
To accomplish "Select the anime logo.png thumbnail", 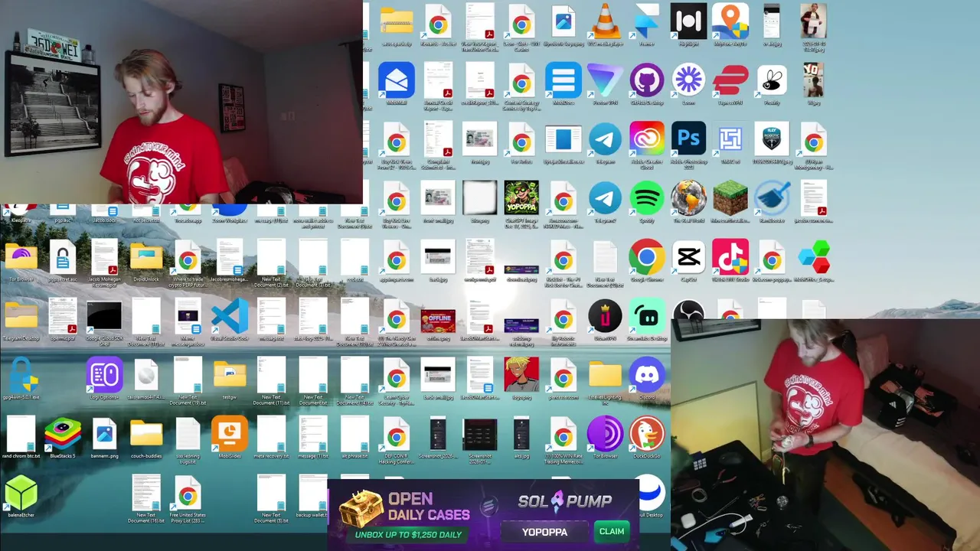I will (521, 376).
